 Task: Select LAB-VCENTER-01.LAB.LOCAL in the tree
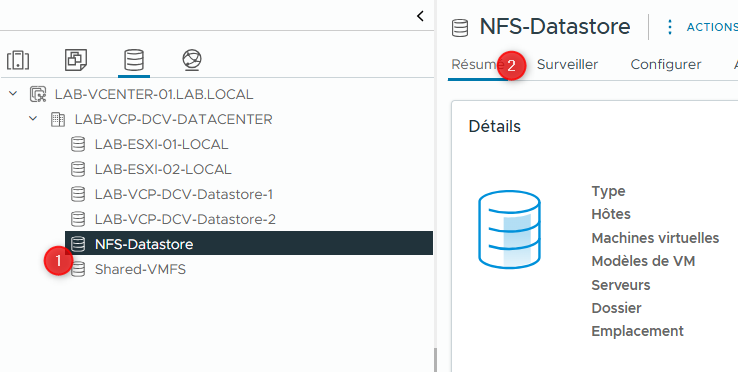point(154,94)
